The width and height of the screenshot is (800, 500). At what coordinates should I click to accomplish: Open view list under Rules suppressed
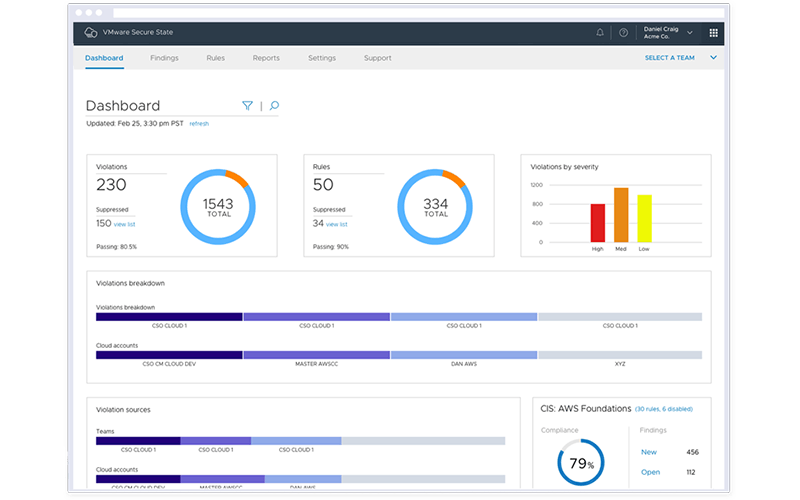coord(337,224)
